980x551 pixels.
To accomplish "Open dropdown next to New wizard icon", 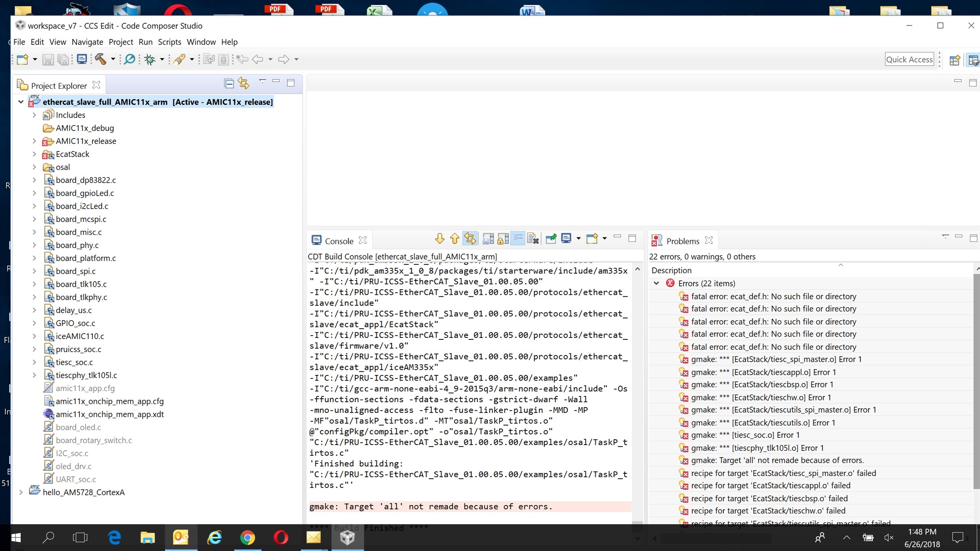I will pos(35,59).
